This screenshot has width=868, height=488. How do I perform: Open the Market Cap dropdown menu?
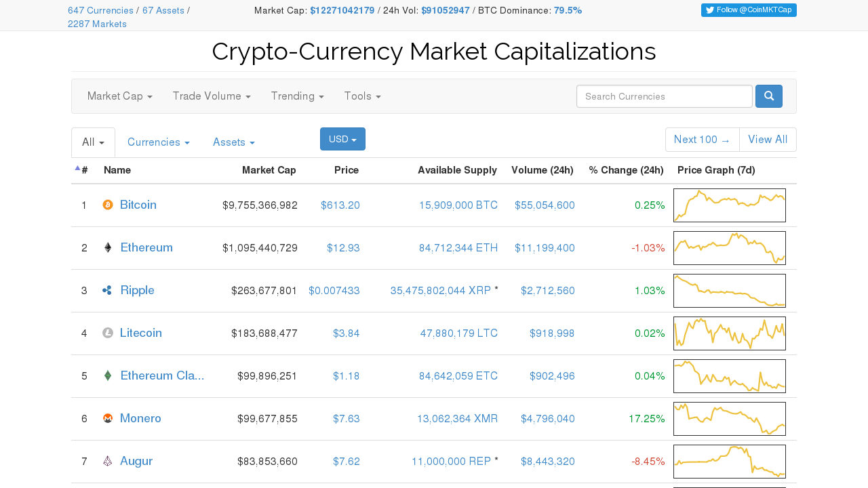[x=119, y=96]
